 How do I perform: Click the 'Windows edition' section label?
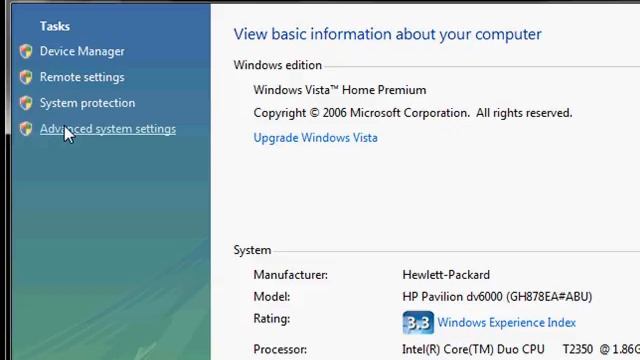tap(278, 65)
